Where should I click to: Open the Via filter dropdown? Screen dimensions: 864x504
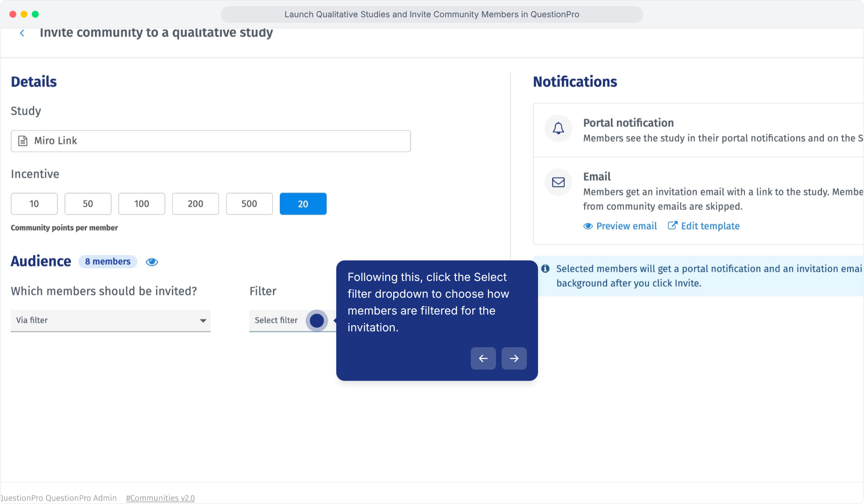[x=111, y=321]
